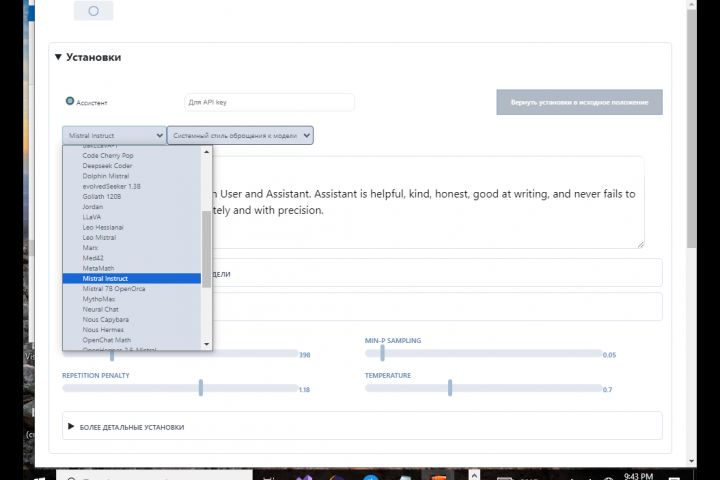Screen dimensions: 720x480
Task: Pick OpenChat Math from the list
Action: (x=107, y=340)
